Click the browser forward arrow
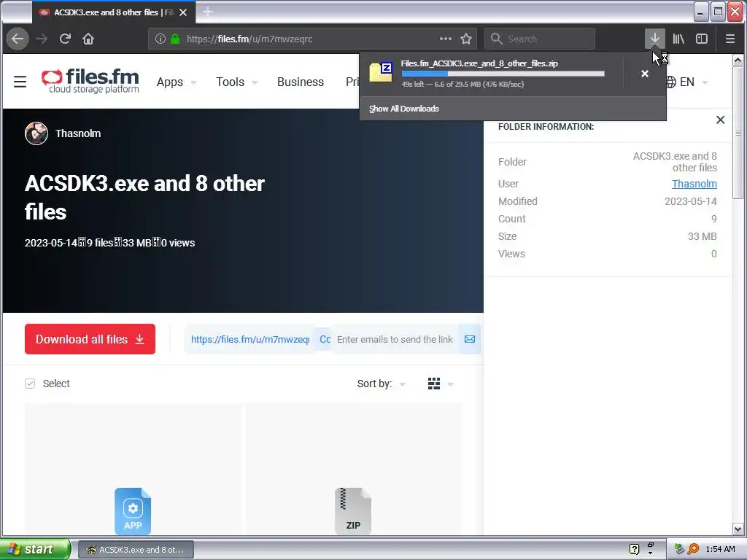The height and width of the screenshot is (560, 747). coord(42,39)
